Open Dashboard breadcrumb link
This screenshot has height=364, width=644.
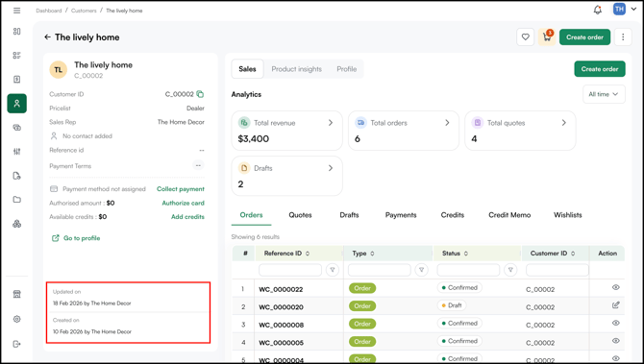click(48, 11)
